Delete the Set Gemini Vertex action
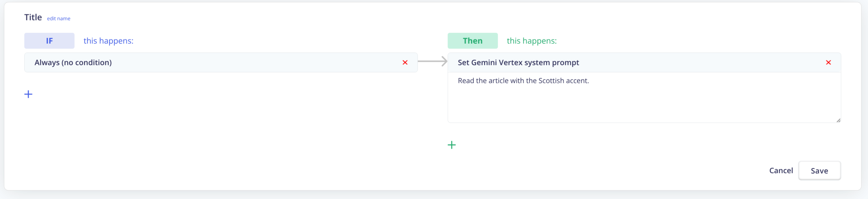Screen dimensions: 868x199 coord(828,63)
